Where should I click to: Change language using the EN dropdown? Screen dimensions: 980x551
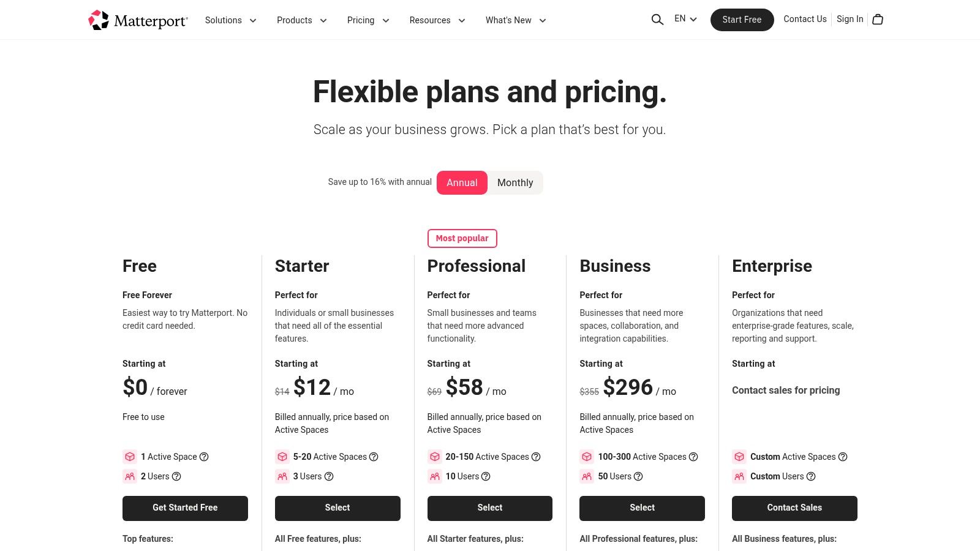coord(685,19)
